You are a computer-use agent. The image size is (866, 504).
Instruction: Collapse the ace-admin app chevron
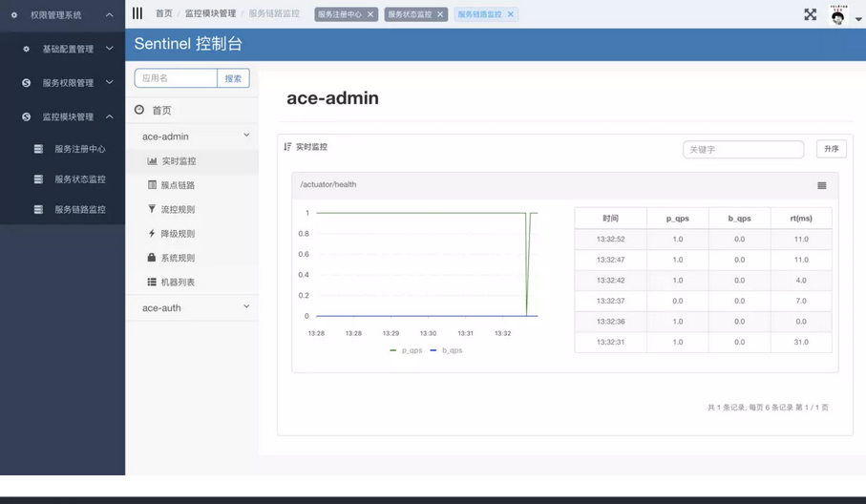pyautogui.click(x=246, y=135)
